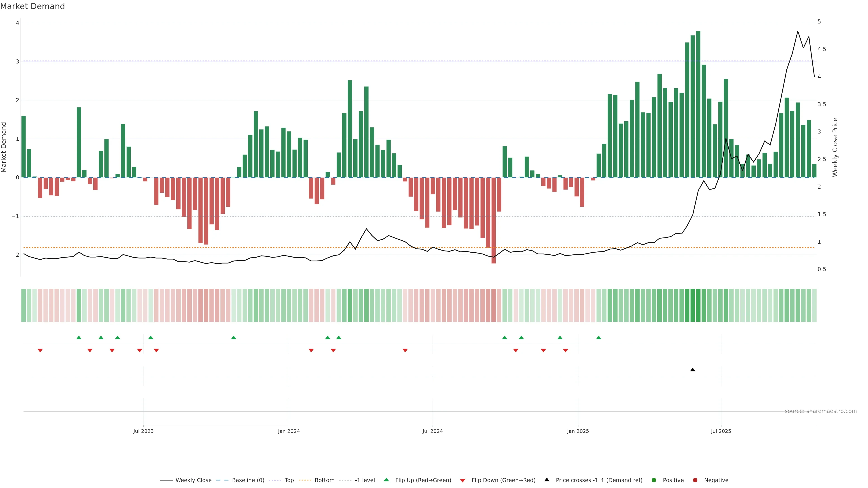Click the red Negative legend dot
The width and height of the screenshot is (868, 488).
click(x=695, y=480)
